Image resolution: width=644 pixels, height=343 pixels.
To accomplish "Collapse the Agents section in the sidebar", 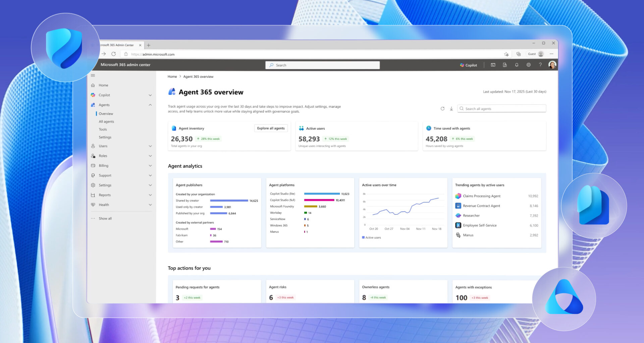I will [150, 105].
